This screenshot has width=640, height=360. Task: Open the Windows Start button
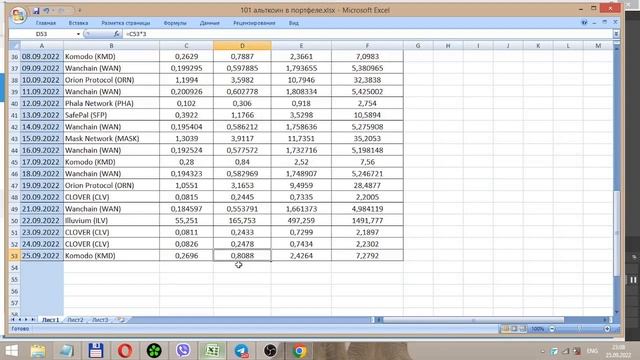click(x=11, y=351)
